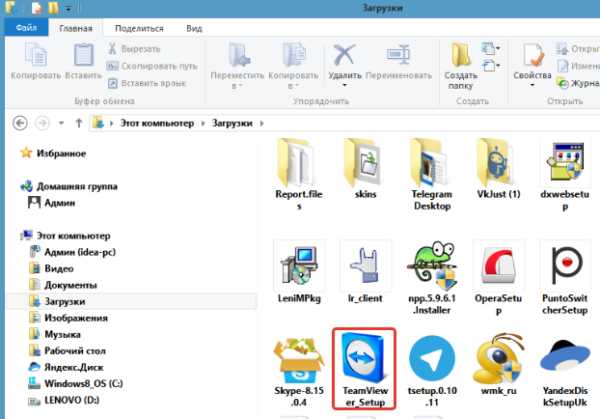Select the OperaSetup file

tap(498, 277)
